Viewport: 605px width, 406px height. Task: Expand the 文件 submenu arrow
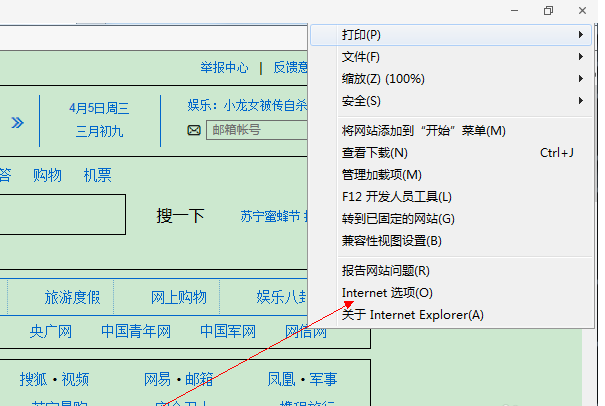[581, 57]
